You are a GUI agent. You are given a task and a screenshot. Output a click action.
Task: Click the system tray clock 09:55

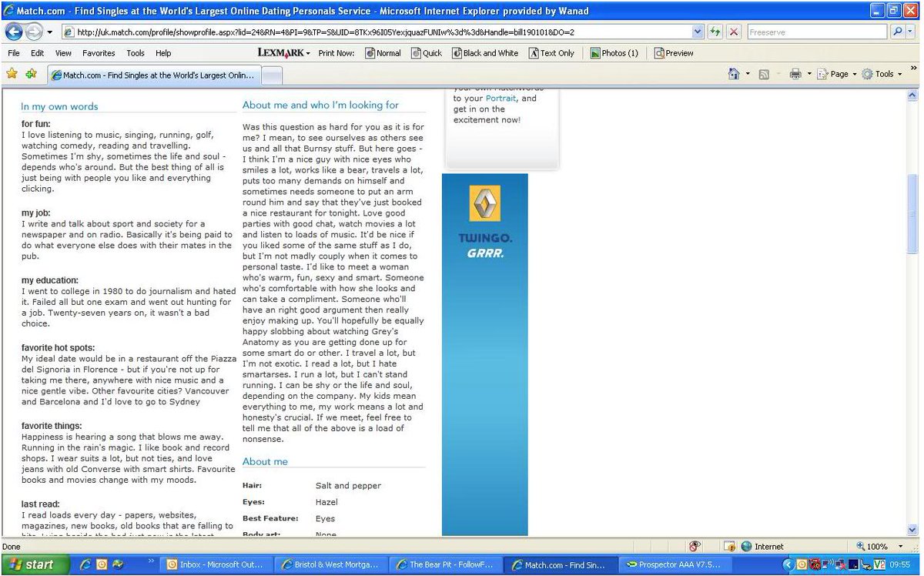tap(899, 564)
